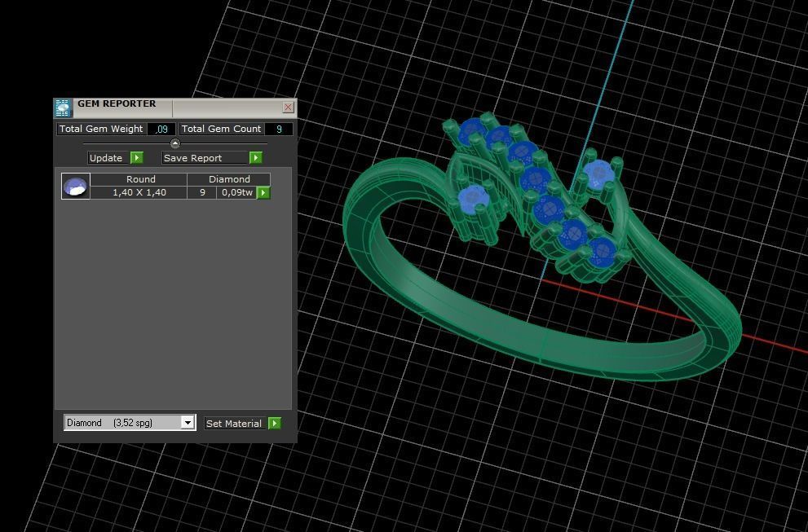Click the Set Material label
The width and height of the screenshot is (808, 532).
coord(236,424)
